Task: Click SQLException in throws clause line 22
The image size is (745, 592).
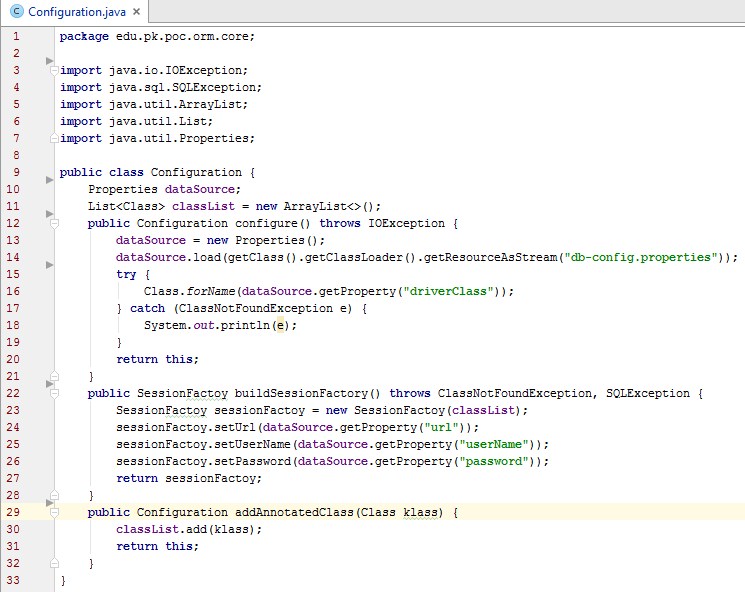Action: pos(647,393)
